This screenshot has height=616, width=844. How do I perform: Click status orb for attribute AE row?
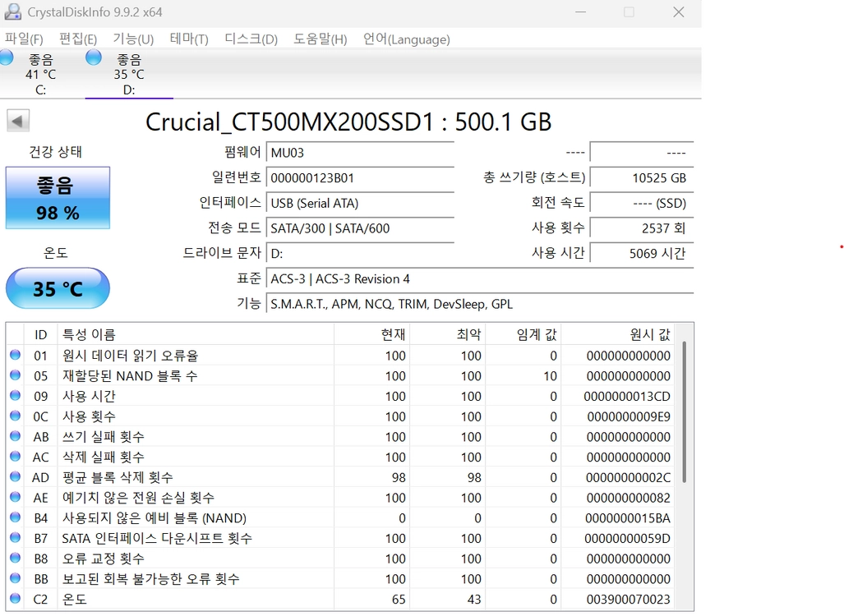click(x=15, y=497)
